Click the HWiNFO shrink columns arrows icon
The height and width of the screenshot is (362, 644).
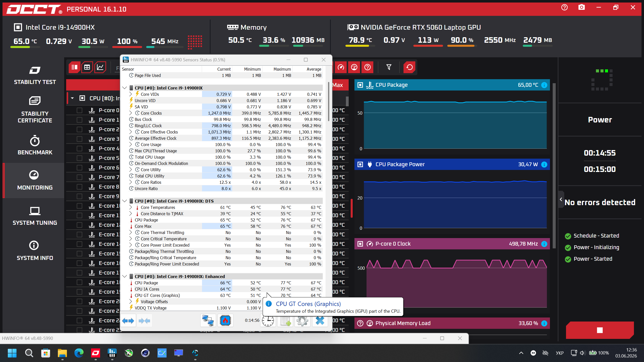(144, 321)
